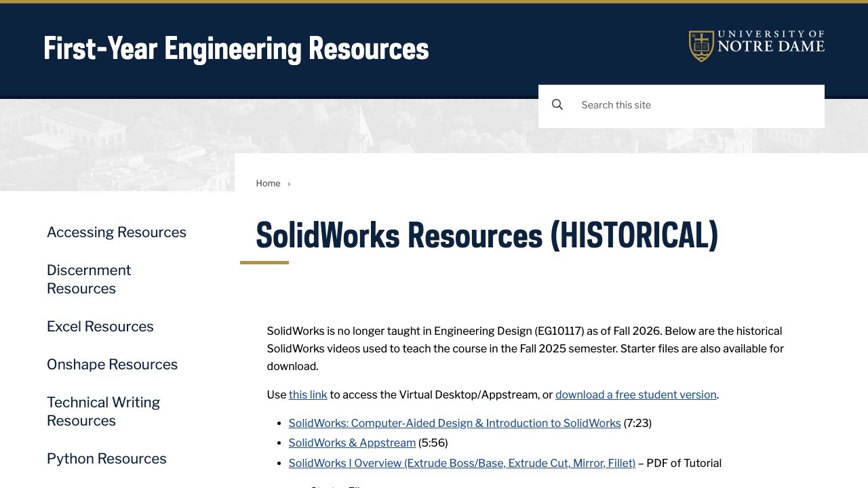Go to First-Year Engineering Resources home title
The width and height of the screenshot is (868, 488).
click(x=236, y=49)
